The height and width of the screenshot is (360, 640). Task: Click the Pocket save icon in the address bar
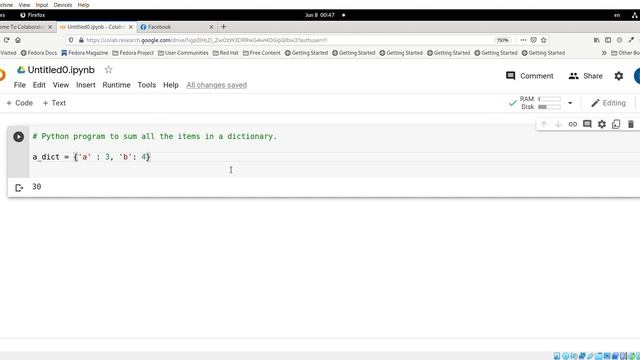(x=533, y=40)
